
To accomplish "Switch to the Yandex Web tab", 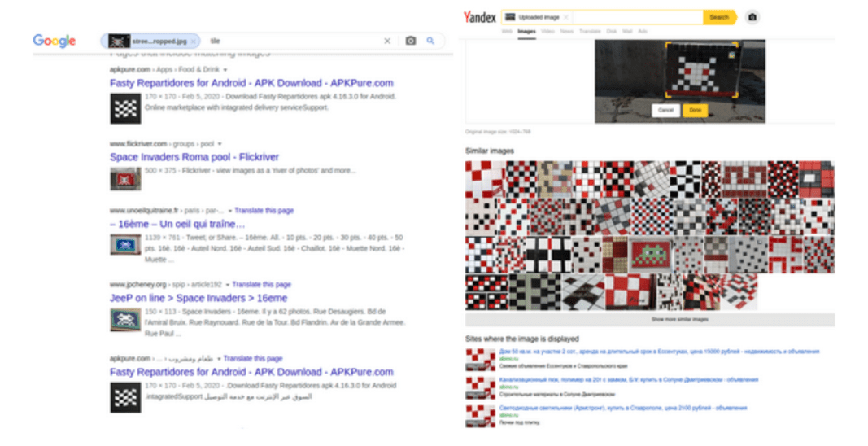I will click(507, 32).
